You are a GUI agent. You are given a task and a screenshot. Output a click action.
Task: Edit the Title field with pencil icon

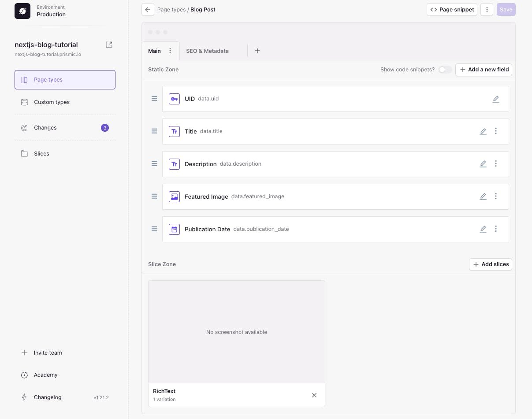click(483, 131)
